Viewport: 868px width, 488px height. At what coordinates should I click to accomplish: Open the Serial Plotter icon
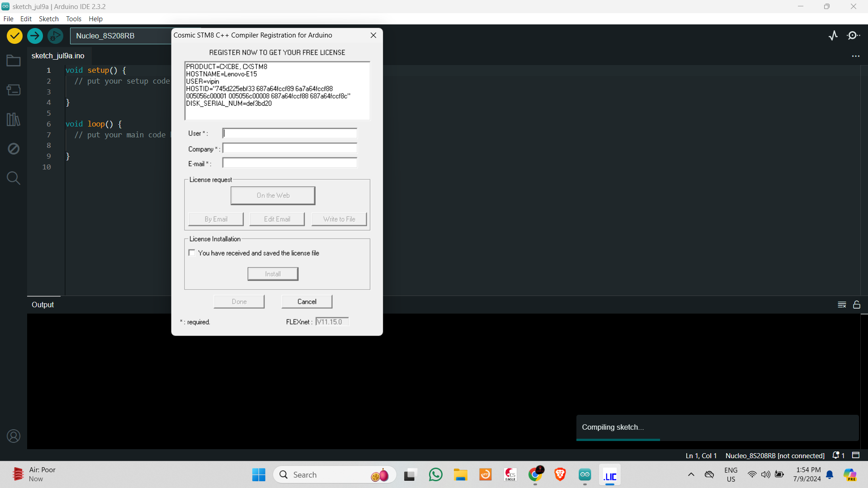coord(833,35)
